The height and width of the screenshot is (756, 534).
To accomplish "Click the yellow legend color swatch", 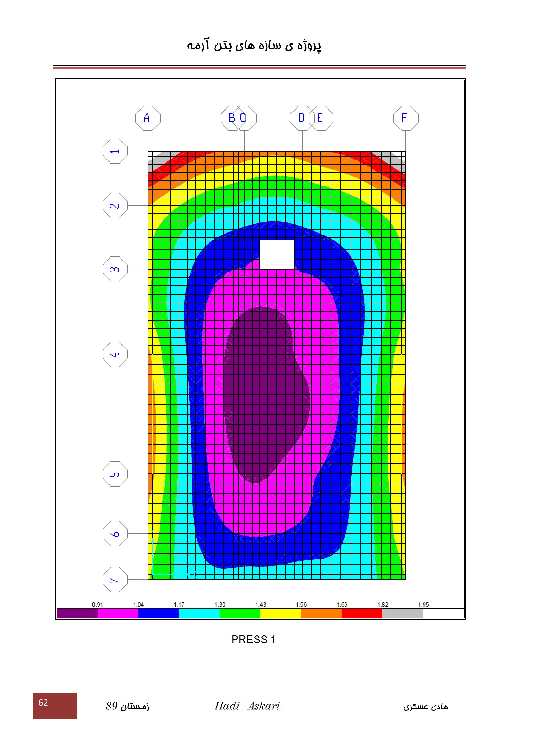I will tap(280, 613).
